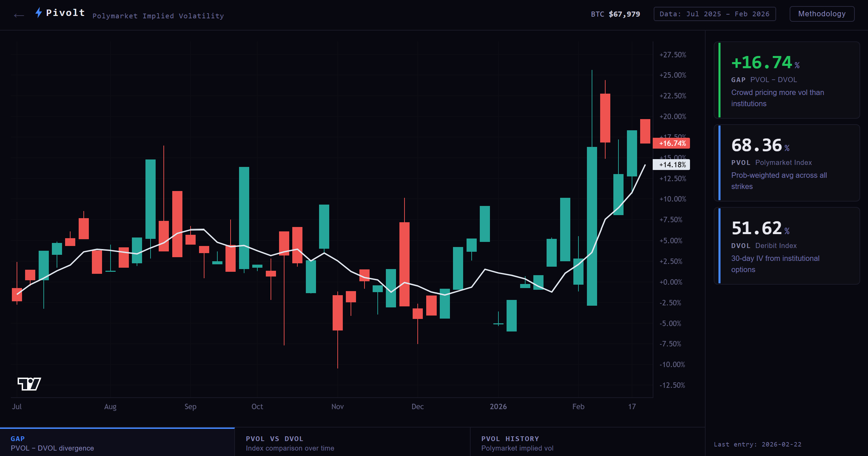Open the Methodology page

point(822,14)
